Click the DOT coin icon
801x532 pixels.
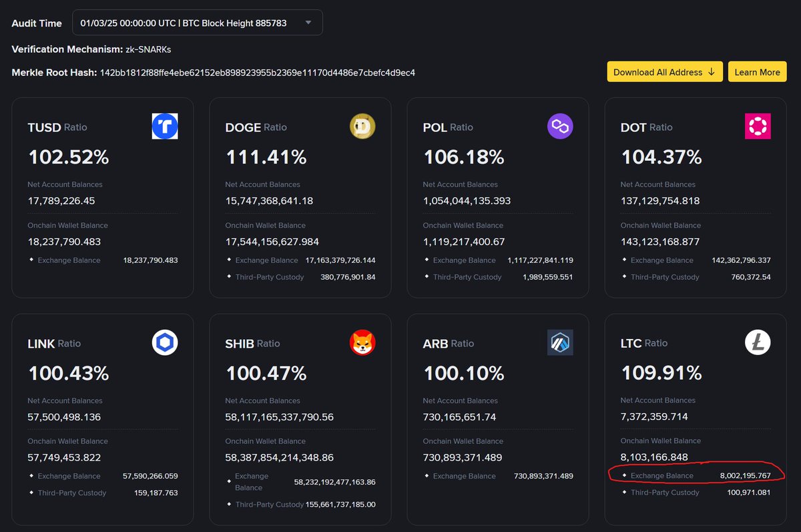[x=758, y=126]
